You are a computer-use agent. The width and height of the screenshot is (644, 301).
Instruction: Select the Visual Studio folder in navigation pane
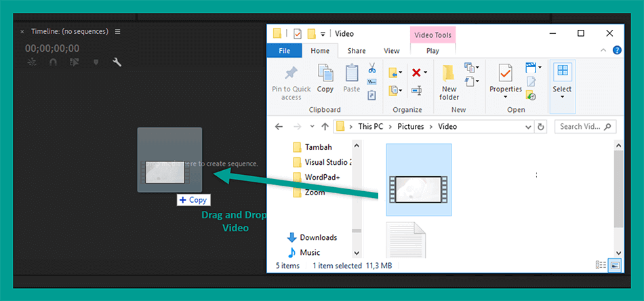322,162
